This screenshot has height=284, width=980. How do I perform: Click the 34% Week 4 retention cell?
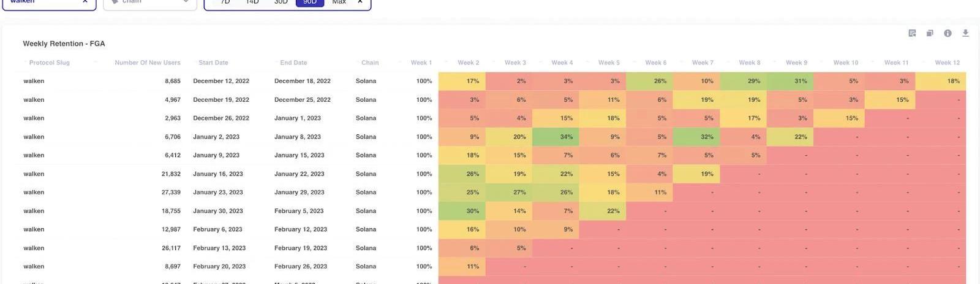tap(556, 137)
